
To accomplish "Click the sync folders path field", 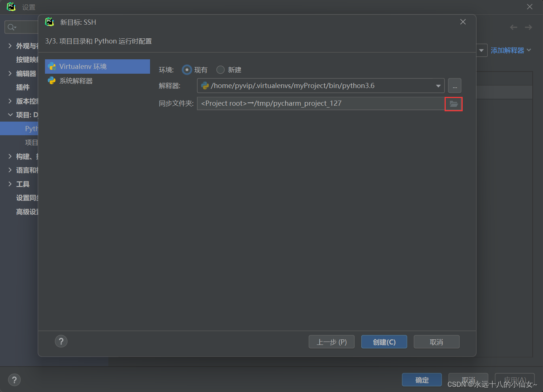I will (x=321, y=104).
